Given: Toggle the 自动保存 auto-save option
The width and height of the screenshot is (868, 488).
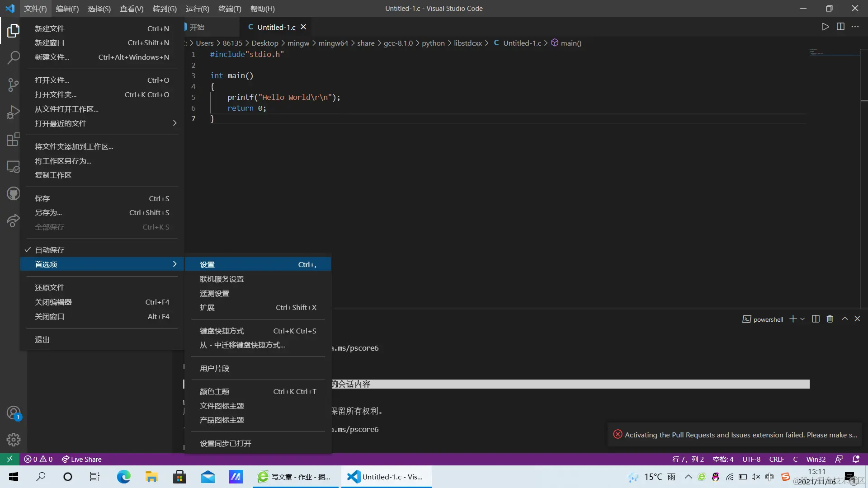Looking at the screenshot, I should [x=50, y=250].
